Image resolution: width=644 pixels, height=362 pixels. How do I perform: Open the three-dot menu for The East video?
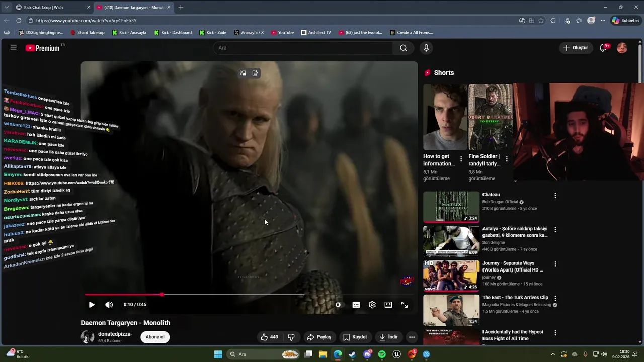[555, 299]
